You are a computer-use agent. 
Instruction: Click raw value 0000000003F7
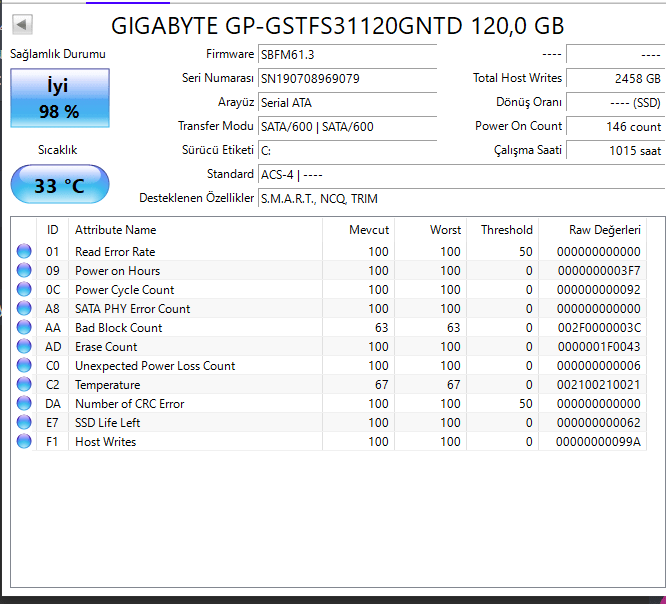point(599,271)
